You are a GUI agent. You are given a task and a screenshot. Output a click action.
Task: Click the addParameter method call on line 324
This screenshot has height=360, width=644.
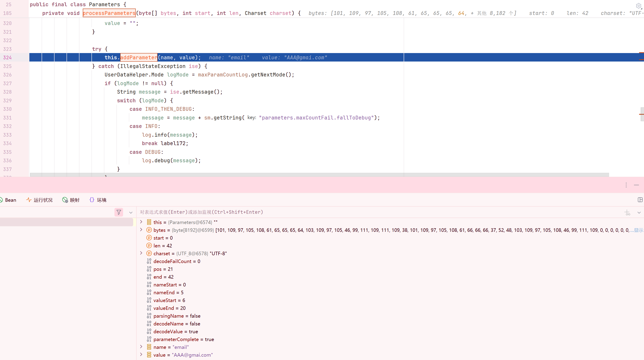(x=139, y=58)
